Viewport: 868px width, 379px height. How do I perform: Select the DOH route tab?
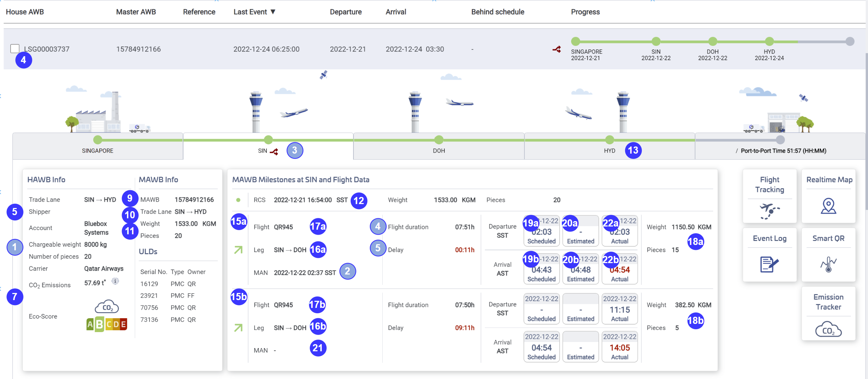point(439,146)
